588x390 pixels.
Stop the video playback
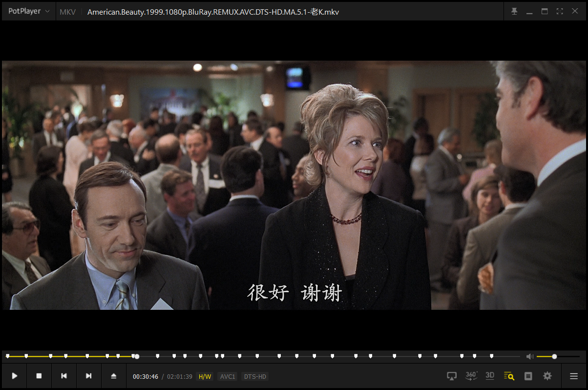click(39, 376)
